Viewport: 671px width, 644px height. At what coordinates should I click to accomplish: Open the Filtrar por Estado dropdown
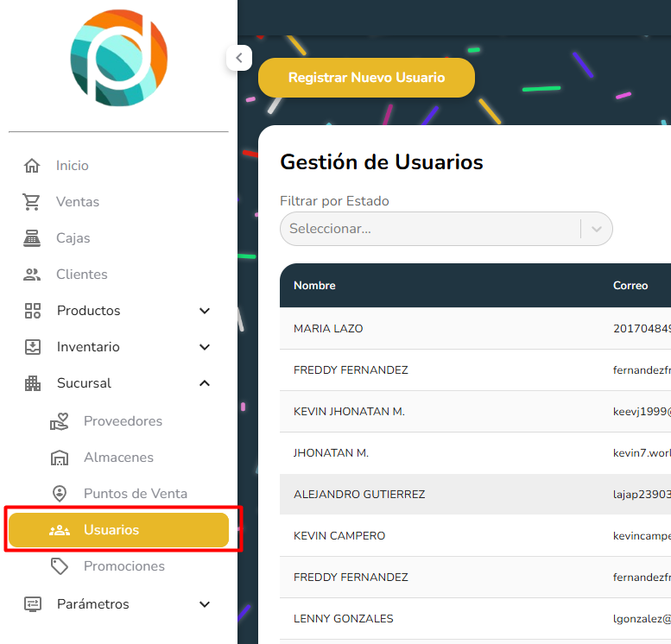click(446, 229)
